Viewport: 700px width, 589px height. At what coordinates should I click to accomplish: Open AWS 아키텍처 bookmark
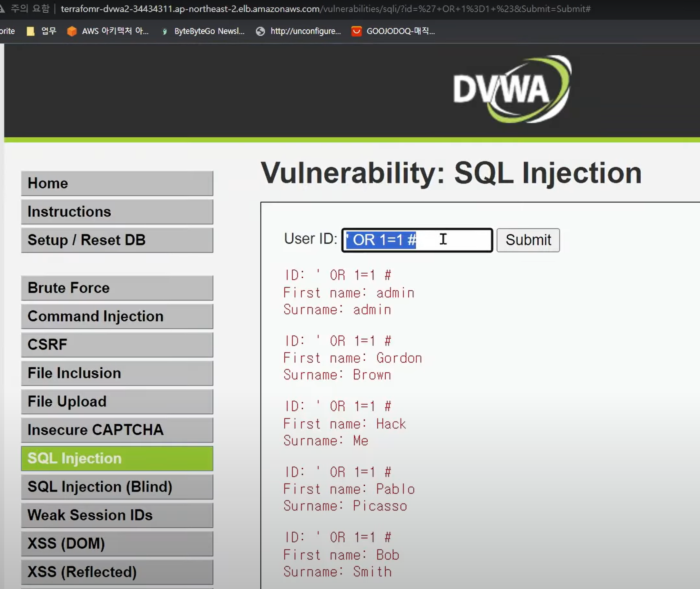click(108, 31)
